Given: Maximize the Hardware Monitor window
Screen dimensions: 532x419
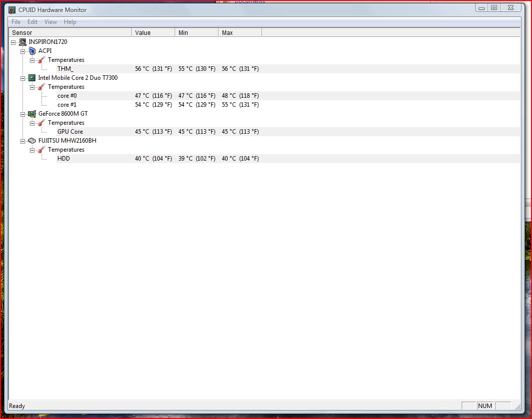Looking at the screenshot, I should coord(495,7).
